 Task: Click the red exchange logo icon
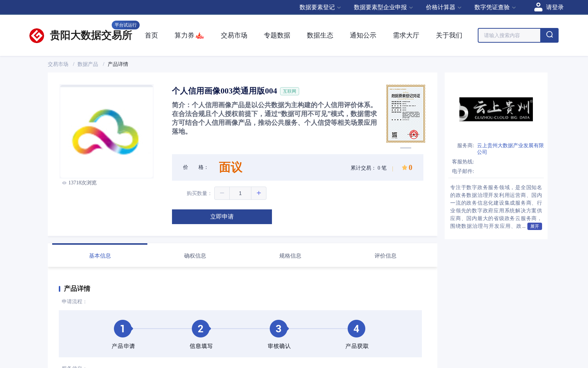[37, 36]
